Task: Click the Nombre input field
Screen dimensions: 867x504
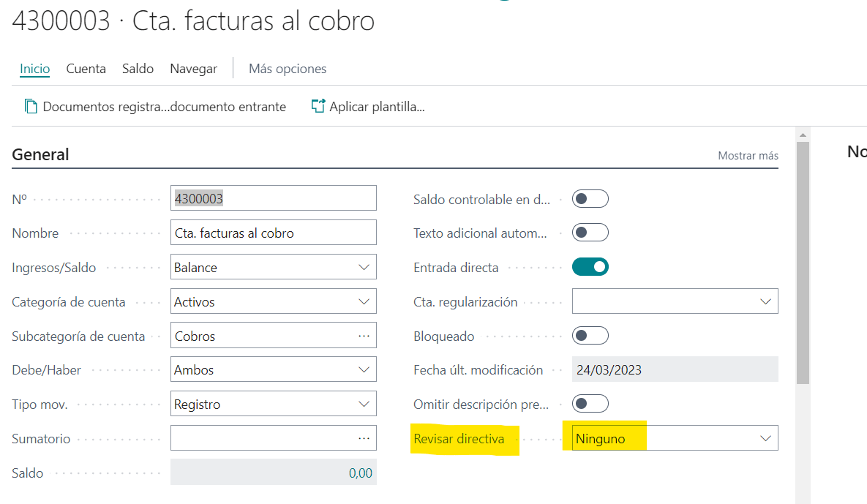Action: pos(273,233)
